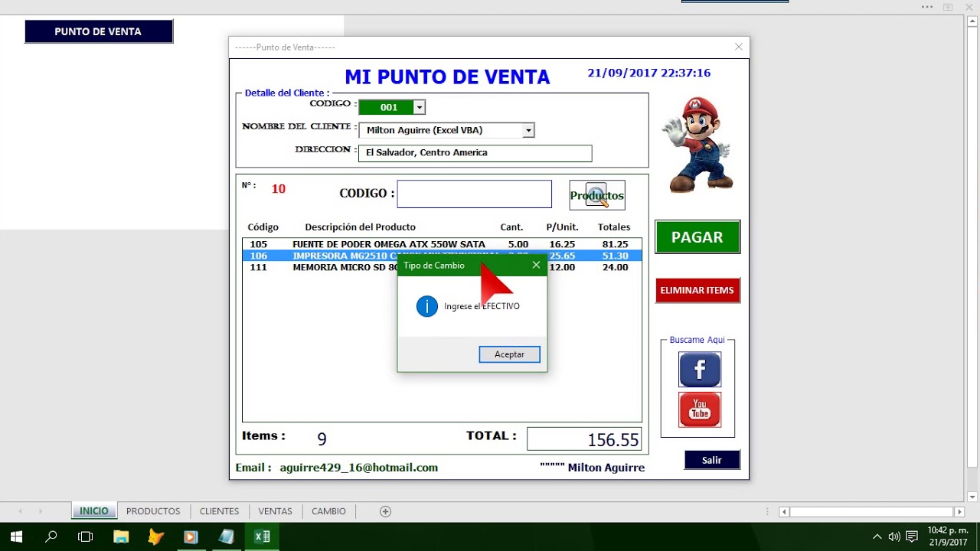The image size is (980, 551).
Task: Open the YouTube icon link
Action: (700, 409)
